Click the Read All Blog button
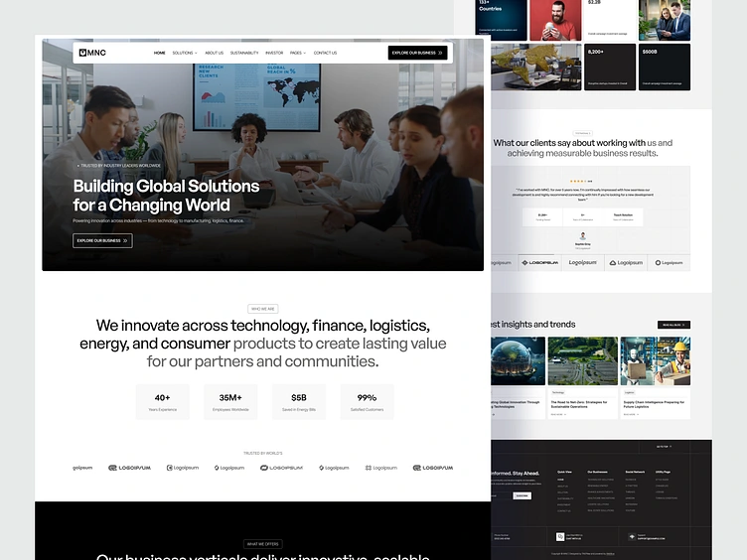This screenshot has width=747, height=560. [x=673, y=325]
